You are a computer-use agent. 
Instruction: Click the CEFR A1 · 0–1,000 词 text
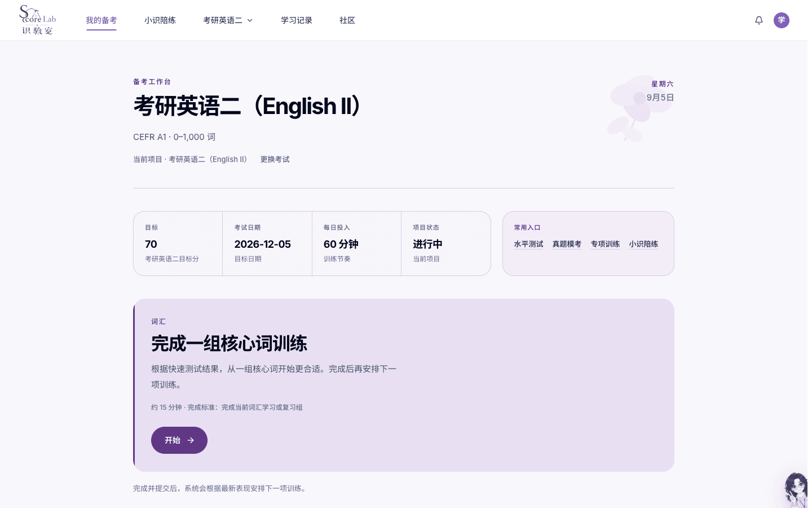[174, 137]
